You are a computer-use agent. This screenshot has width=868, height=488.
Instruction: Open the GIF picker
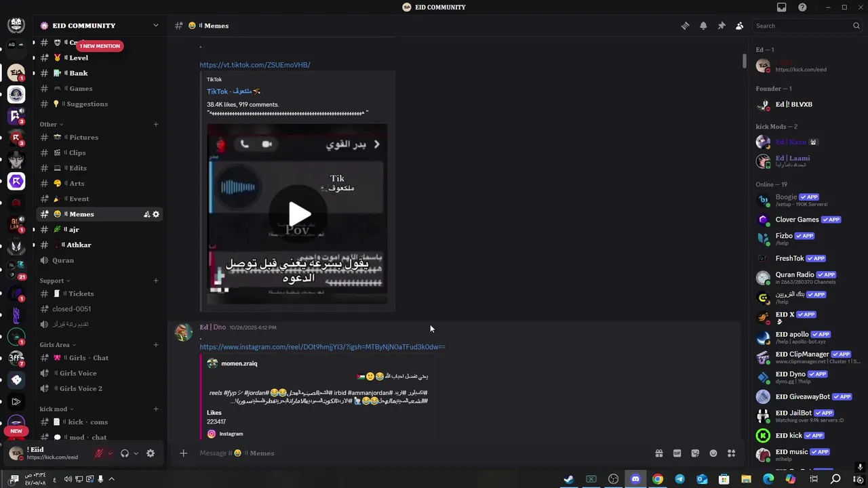point(677,453)
